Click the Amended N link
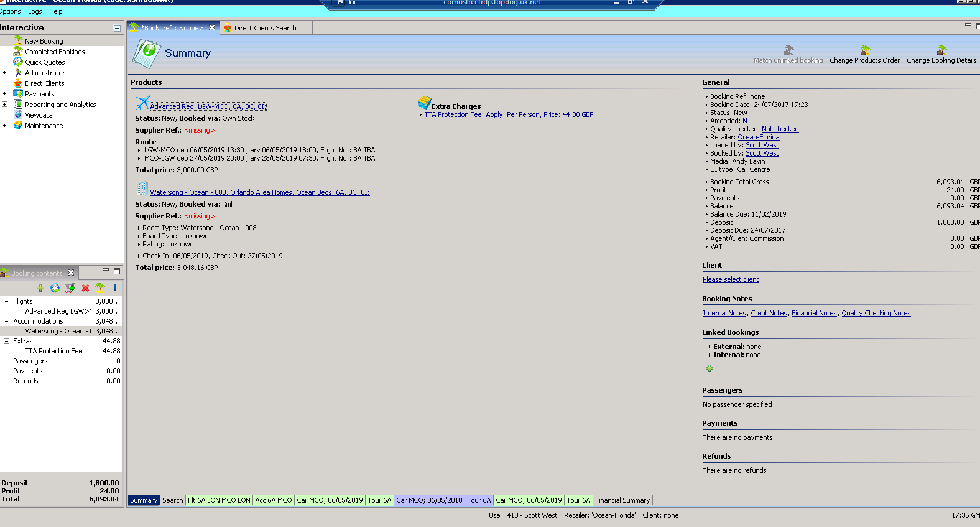The height and width of the screenshot is (527, 980). 745,121
